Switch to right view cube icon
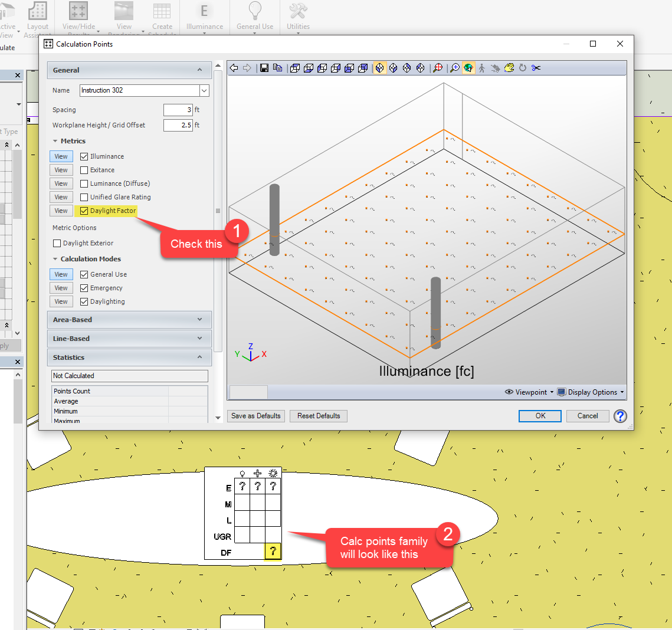Screen dimensions: 672x630 [x=336, y=68]
